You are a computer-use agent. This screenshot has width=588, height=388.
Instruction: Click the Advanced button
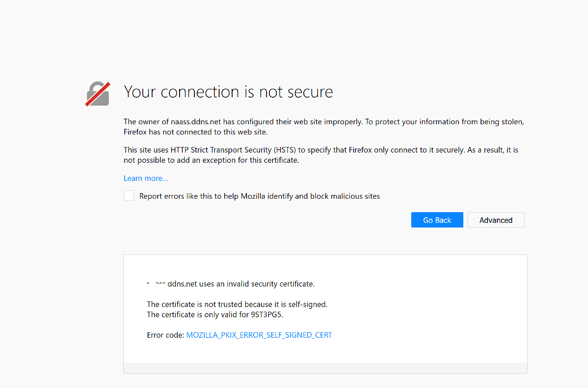496,220
